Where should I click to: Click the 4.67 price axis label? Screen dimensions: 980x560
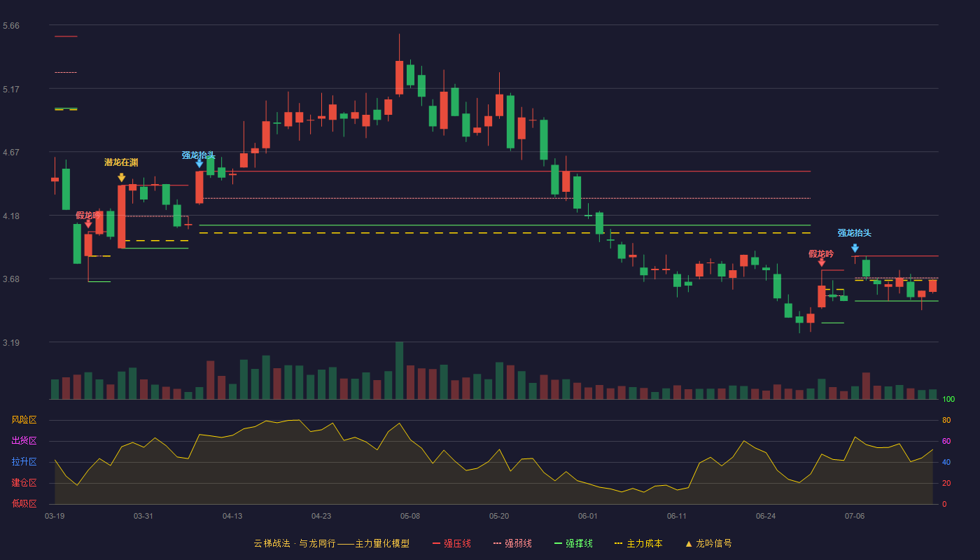pyautogui.click(x=11, y=153)
